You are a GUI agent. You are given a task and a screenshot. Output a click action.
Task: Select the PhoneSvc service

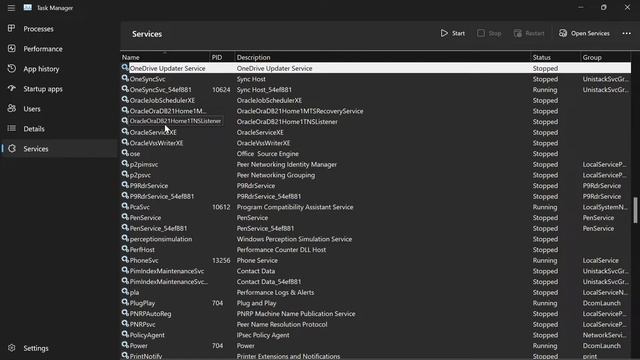pyautogui.click(x=376, y=260)
